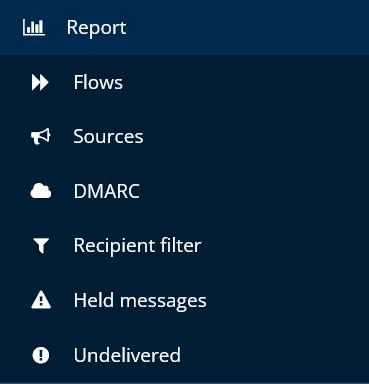Screen dimensions: 369x384
Task: Click the funnel Recipient filter icon
Action: [x=41, y=246]
